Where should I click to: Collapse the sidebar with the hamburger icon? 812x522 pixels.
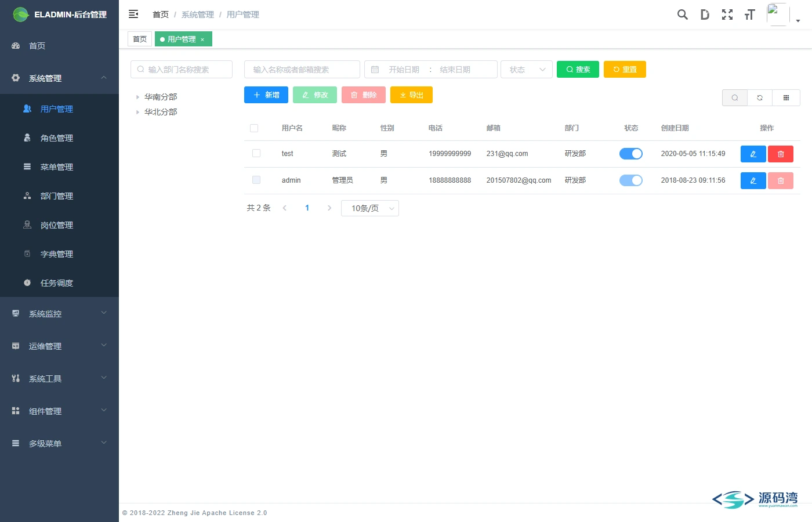(133, 14)
